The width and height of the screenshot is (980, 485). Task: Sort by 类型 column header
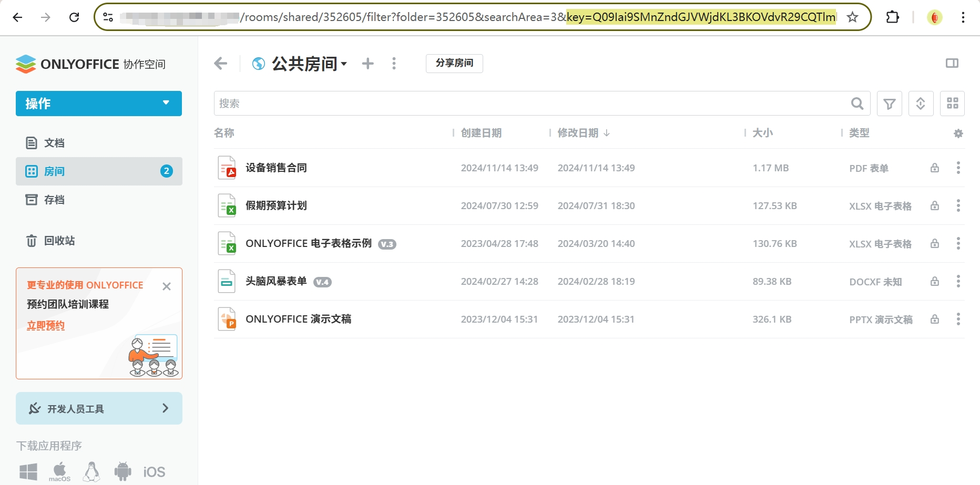coord(859,133)
